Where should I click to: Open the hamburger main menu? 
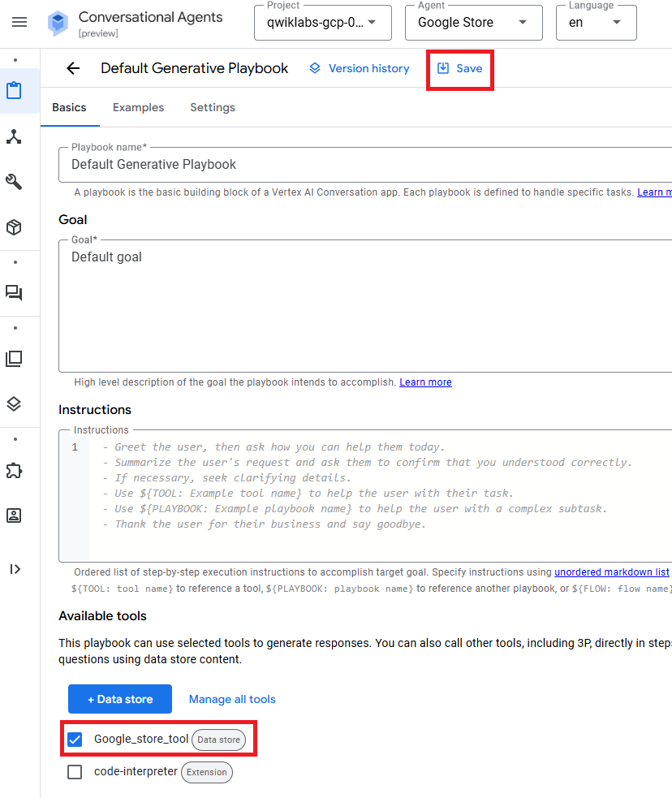click(19, 23)
